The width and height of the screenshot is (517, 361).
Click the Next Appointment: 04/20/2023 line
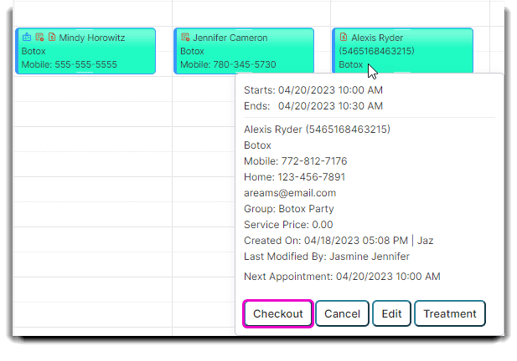coord(342,276)
